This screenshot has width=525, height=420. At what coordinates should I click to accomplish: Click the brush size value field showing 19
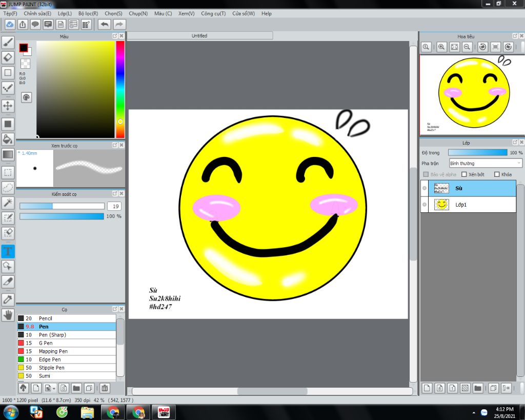tap(114, 206)
